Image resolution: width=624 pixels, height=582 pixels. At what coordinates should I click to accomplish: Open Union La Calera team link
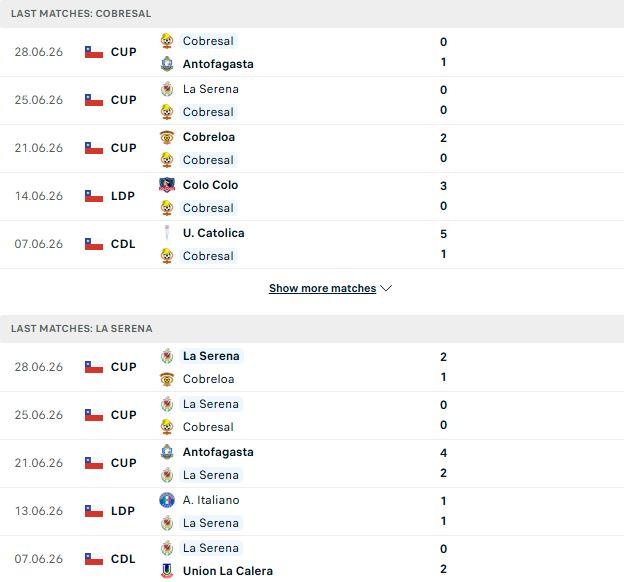coord(228,570)
